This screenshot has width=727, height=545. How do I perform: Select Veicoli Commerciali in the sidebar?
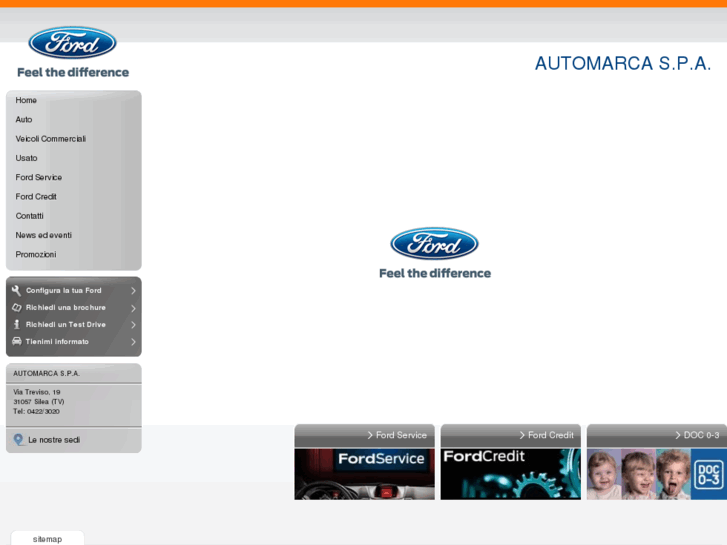tap(51, 139)
